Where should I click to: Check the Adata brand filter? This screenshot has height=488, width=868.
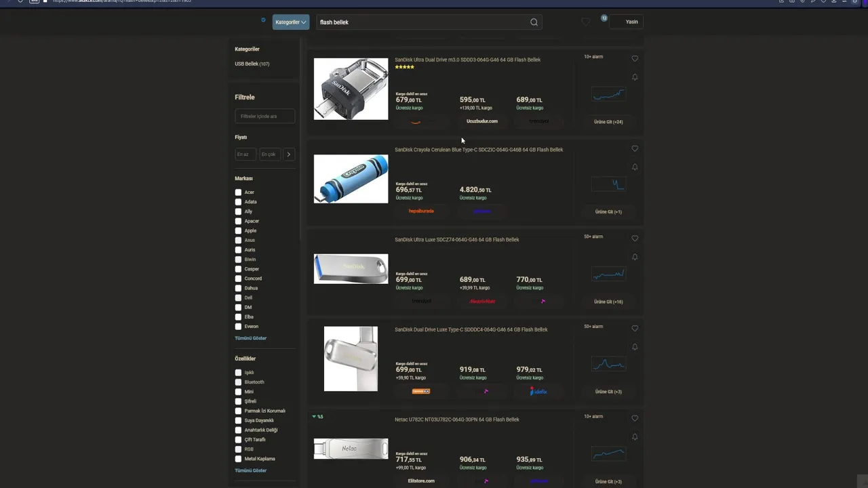(x=238, y=202)
